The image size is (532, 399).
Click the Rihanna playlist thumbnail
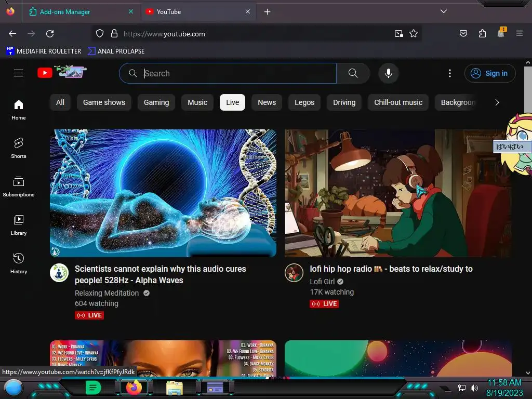pyautogui.click(x=163, y=358)
